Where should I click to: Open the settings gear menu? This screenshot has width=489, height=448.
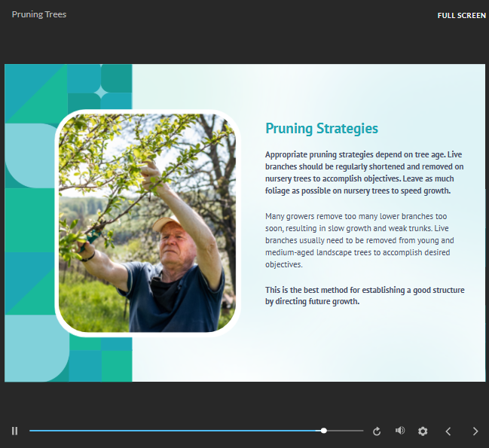coord(423,431)
